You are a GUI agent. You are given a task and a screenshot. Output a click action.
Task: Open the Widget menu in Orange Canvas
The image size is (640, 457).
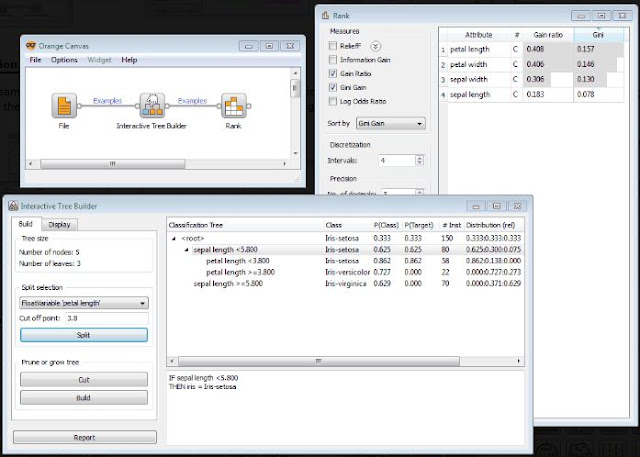[99, 60]
